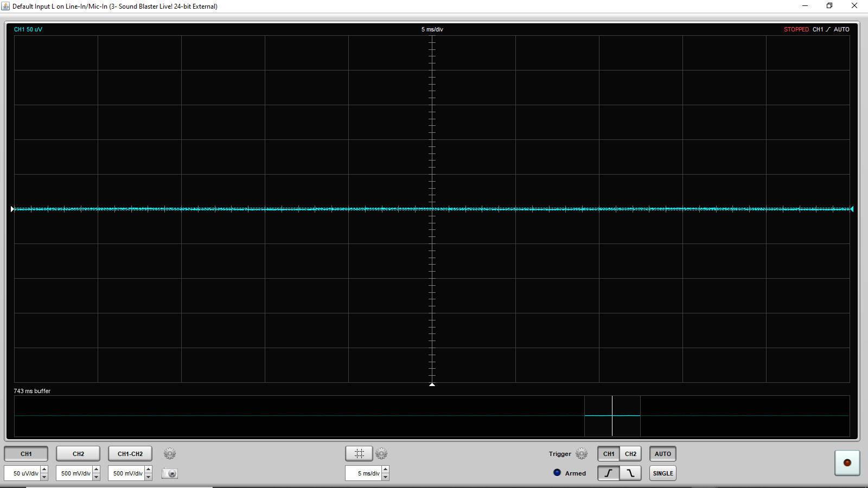
Task: Open channel settings gear next to CH1-CH2
Action: pyautogui.click(x=170, y=454)
